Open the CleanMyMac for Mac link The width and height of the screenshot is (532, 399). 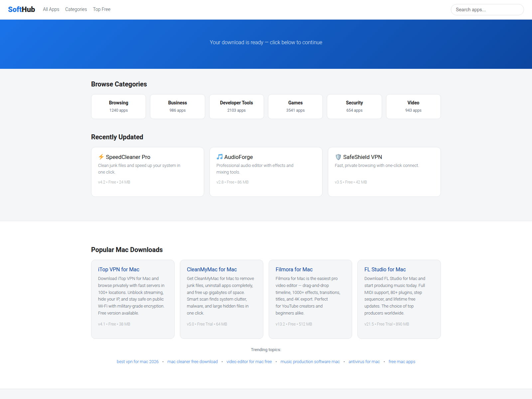click(x=212, y=269)
